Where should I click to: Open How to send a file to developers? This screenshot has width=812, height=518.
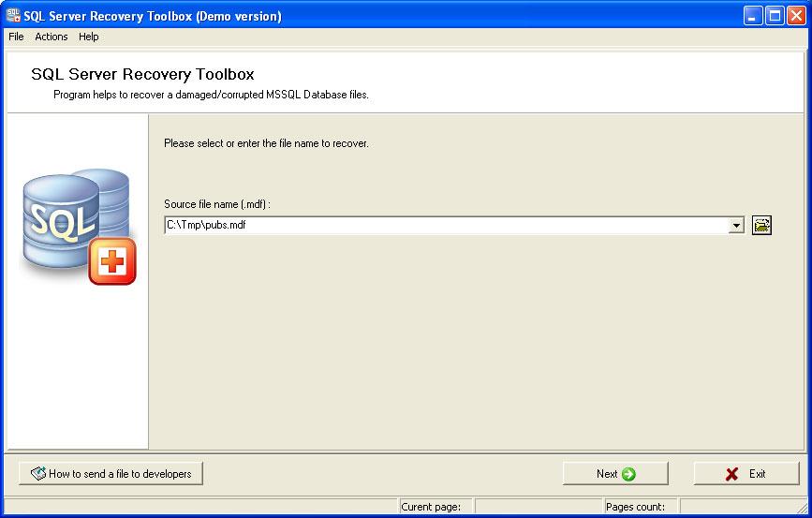(111, 473)
